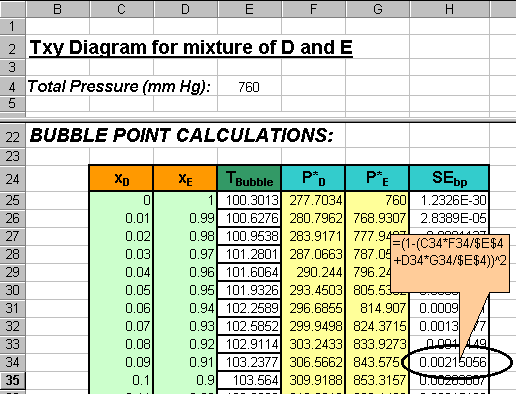The width and height of the screenshot is (516, 394).
Task: Select P*D cell 290.244
Action: (313, 272)
